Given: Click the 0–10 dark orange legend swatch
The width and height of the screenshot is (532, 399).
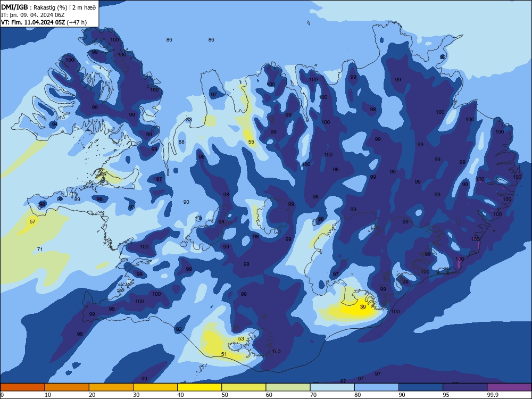Looking at the screenshot, I should point(22,387).
